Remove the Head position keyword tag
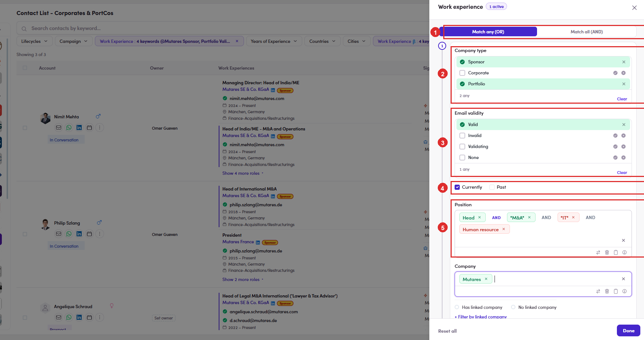The image size is (644, 340). [x=480, y=218]
